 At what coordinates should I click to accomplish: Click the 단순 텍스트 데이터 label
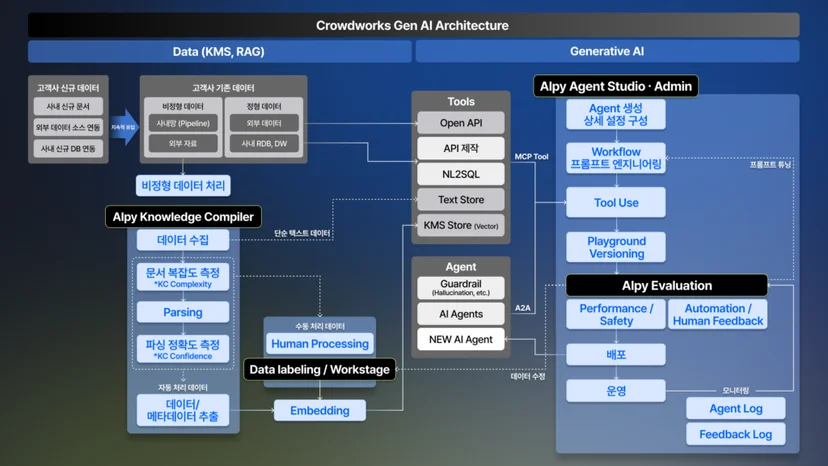pyautogui.click(x=302, y=233)
